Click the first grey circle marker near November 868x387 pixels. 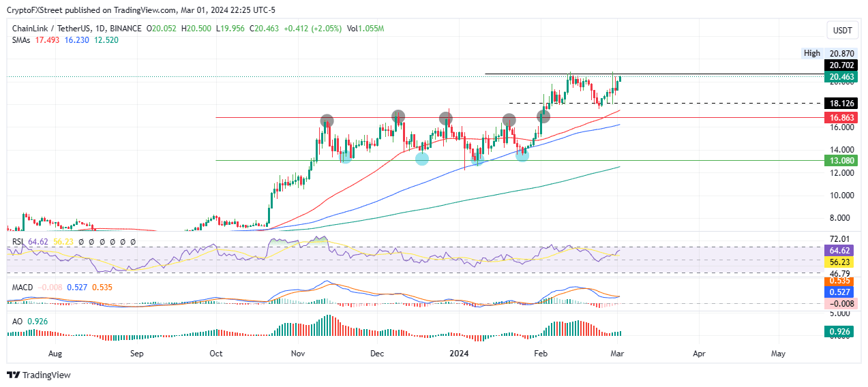tap(327, 121)
